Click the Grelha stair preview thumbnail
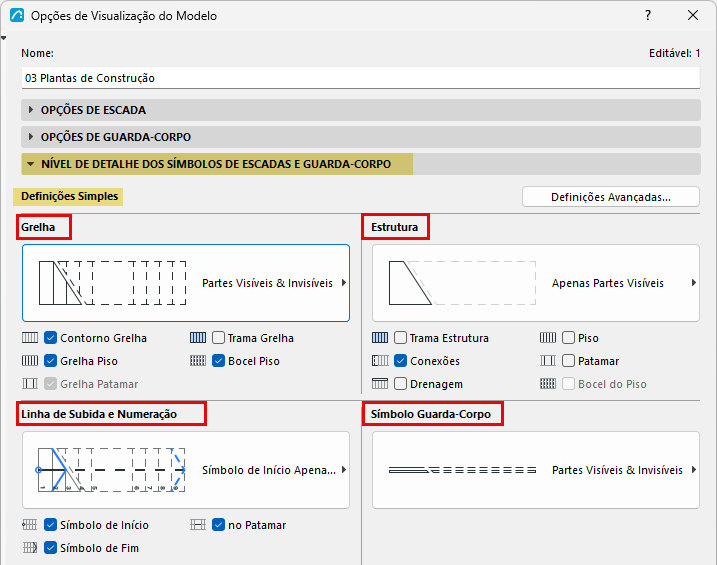Image resolution: width=717 pixels, height=565 pixels. point(112,283)
